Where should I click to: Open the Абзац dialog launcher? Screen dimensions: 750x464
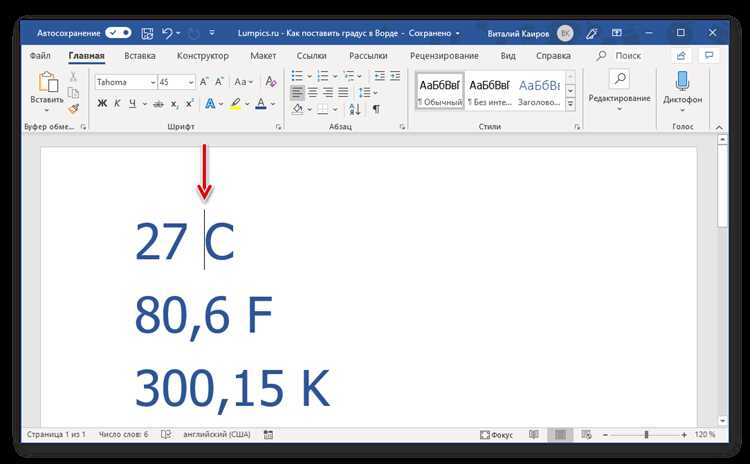pos(402,127)
